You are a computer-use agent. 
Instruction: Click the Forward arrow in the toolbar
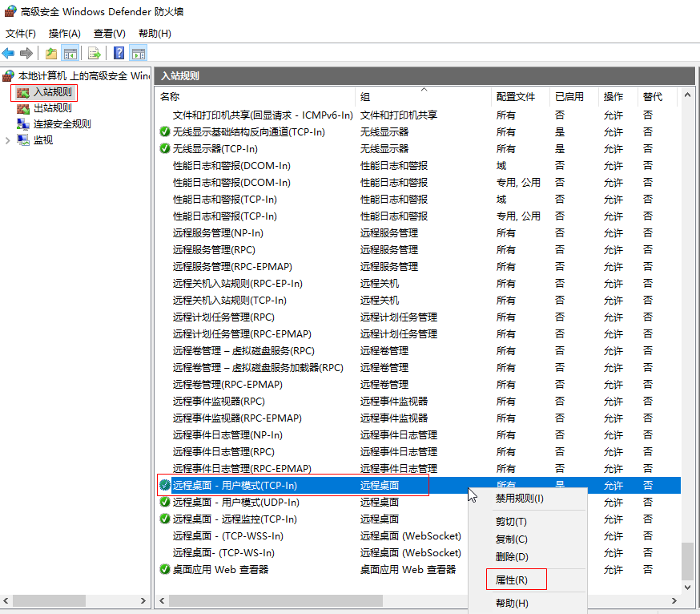(x=26, y=54)
